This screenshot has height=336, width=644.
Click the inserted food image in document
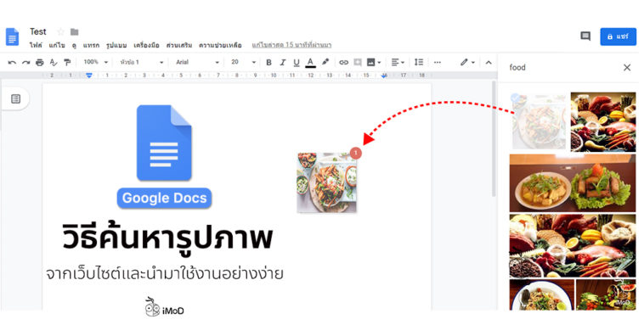click(x=327, y=182)
